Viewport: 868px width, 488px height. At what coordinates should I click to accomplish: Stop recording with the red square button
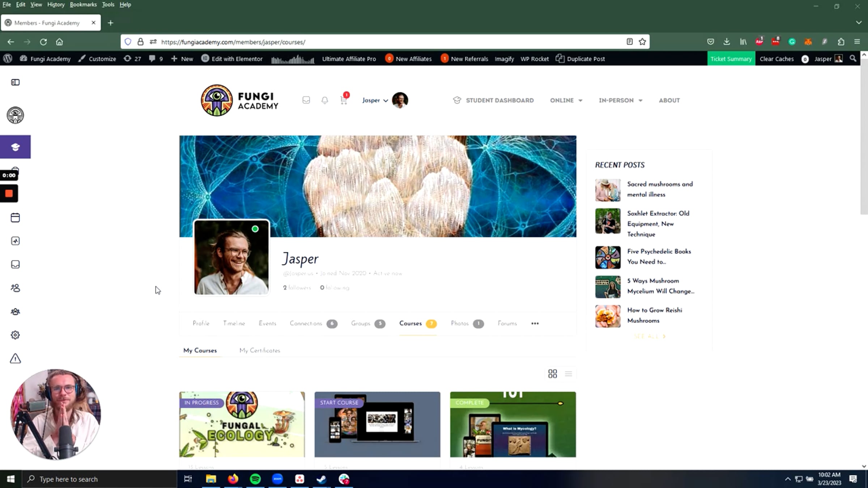[x=9, y=193]
